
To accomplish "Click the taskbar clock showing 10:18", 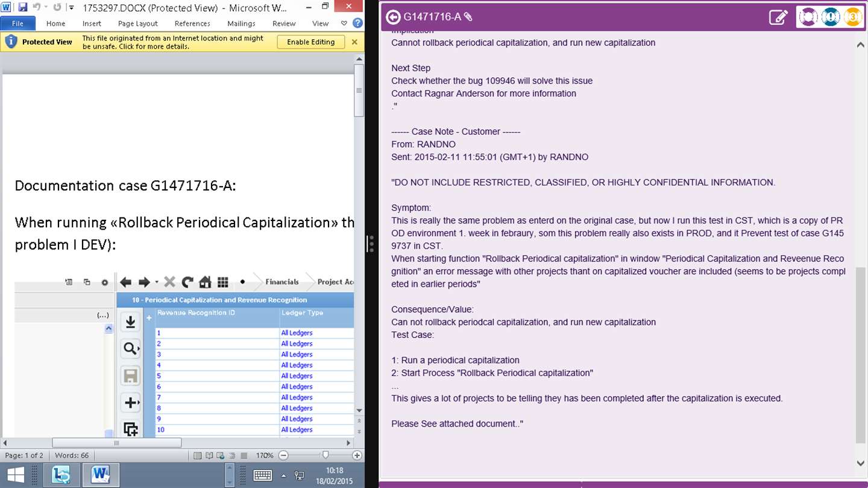I will point(334,475).
